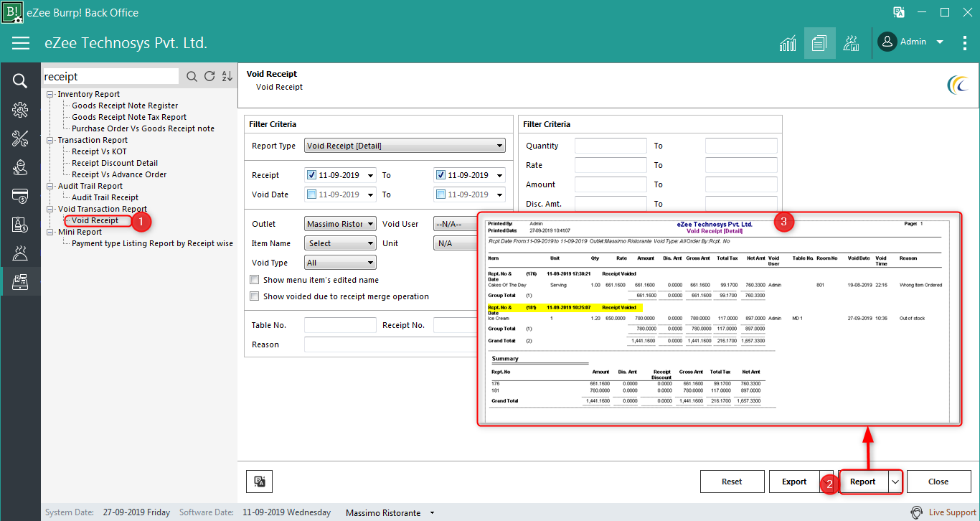The image size is (980, 521).
Task: Click the Quantity from input field
Action: 611,146
